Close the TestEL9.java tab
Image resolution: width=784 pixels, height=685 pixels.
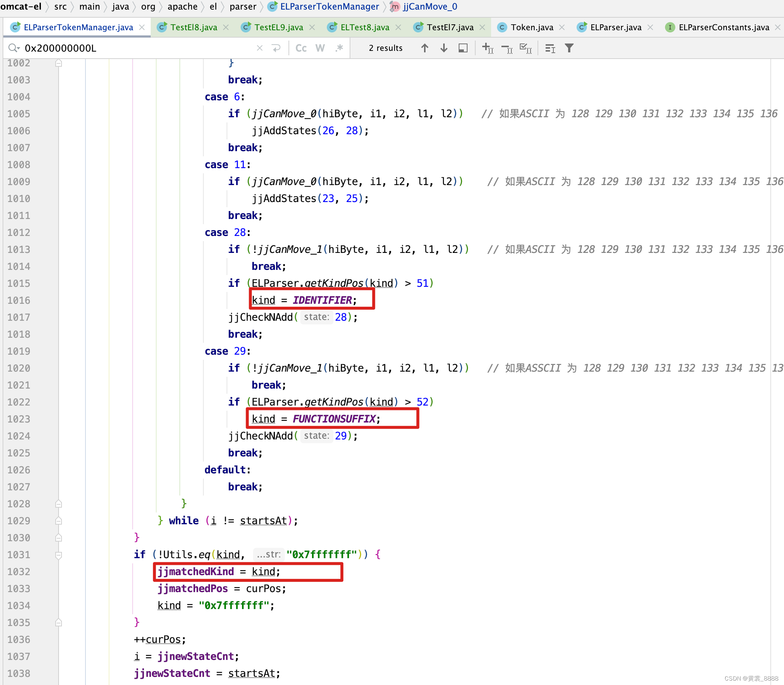pos(312,28)
